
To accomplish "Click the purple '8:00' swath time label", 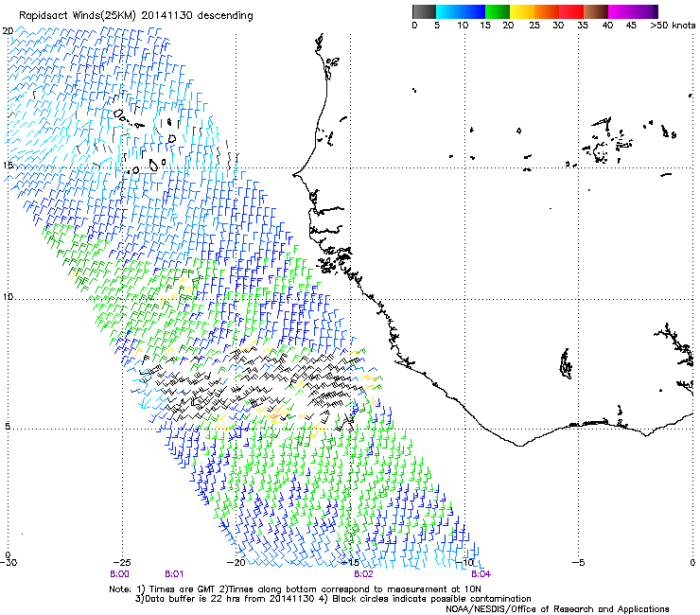I will click(119, 574).
